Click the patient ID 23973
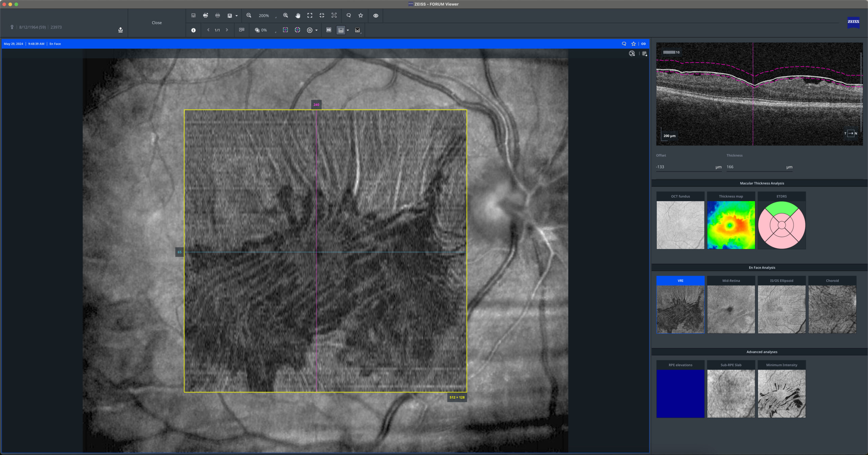Viewport: 868px width, 455px height. [x=56, y=27]
